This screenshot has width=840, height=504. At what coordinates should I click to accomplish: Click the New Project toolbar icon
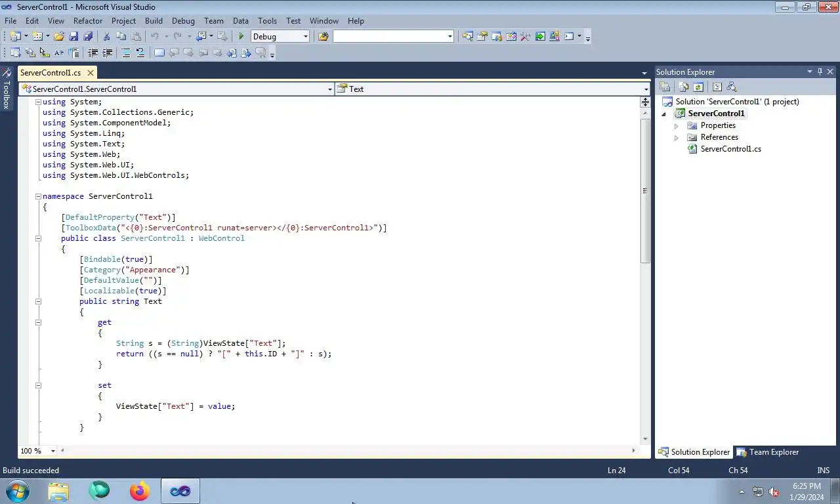click(x=15, y=37)
